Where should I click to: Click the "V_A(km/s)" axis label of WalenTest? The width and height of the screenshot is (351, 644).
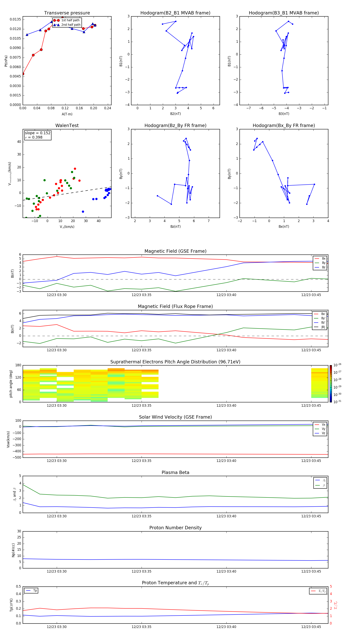(x=67, y=227)
